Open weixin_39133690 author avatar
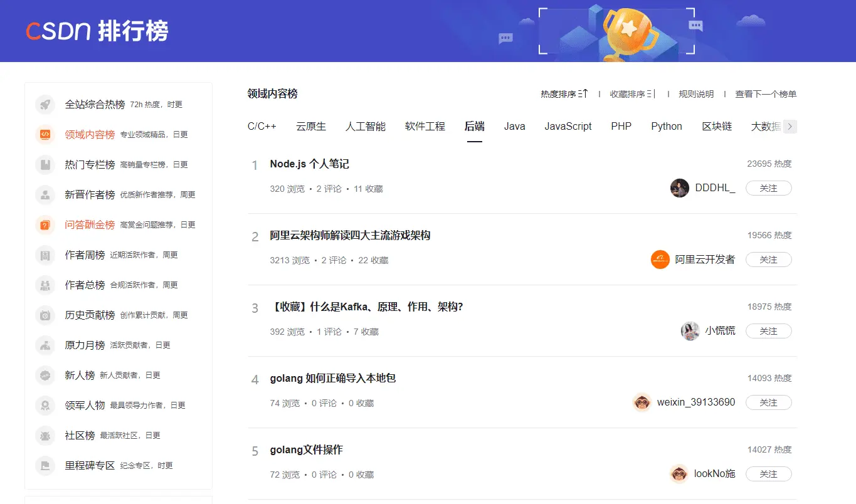 coord(642,402)
